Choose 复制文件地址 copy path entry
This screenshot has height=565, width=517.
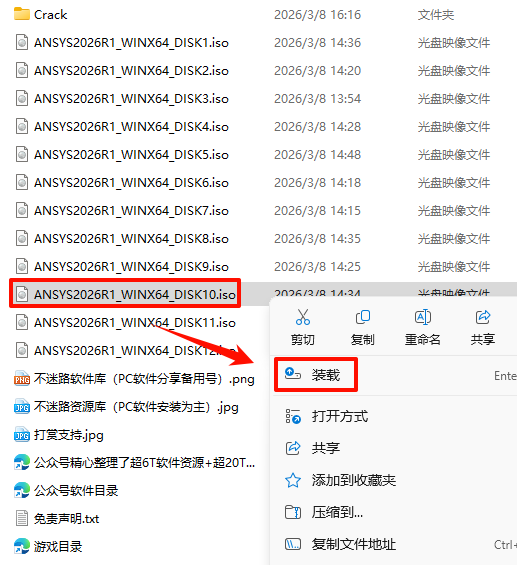[x=354, y=544]
